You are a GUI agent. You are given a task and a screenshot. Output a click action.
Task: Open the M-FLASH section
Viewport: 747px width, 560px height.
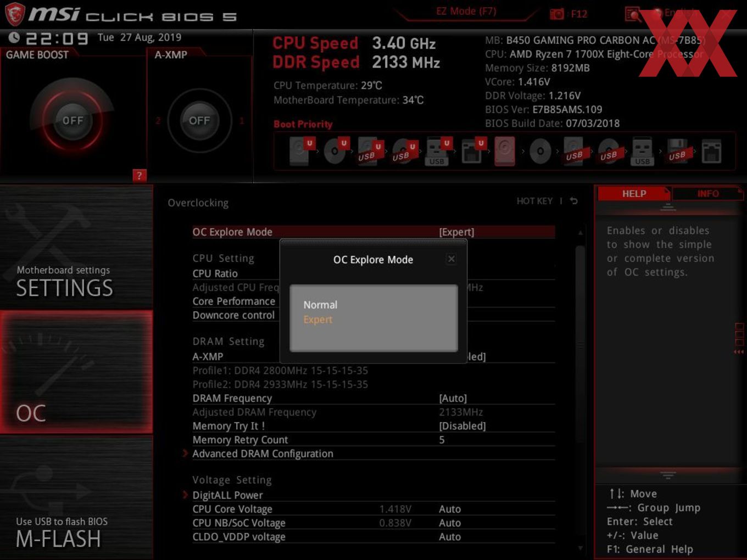click(76, 497)
